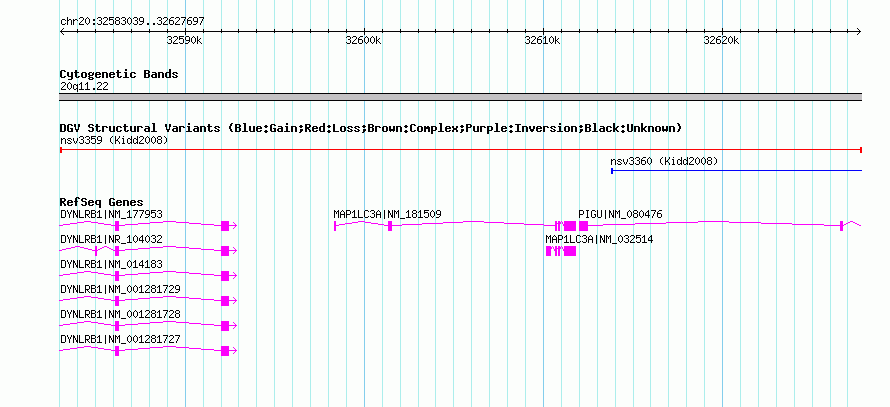Click the large exon block of MAP1LC3A NM_032514
The width and height of the screenshot is (890, 407).
(x=570, y=251)
